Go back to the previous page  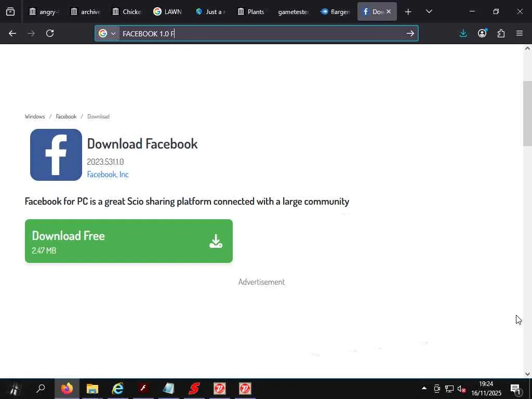pyautogui.click(x=12, y=33)
